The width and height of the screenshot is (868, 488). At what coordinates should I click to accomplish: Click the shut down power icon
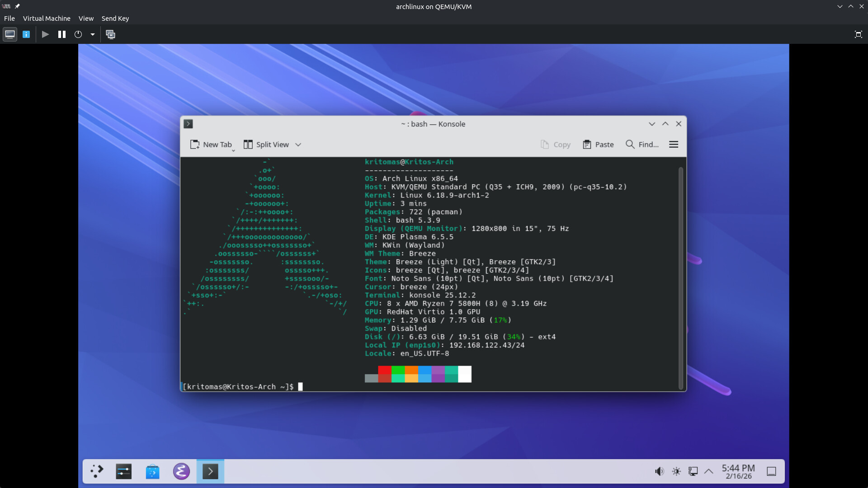coord(78,34)
